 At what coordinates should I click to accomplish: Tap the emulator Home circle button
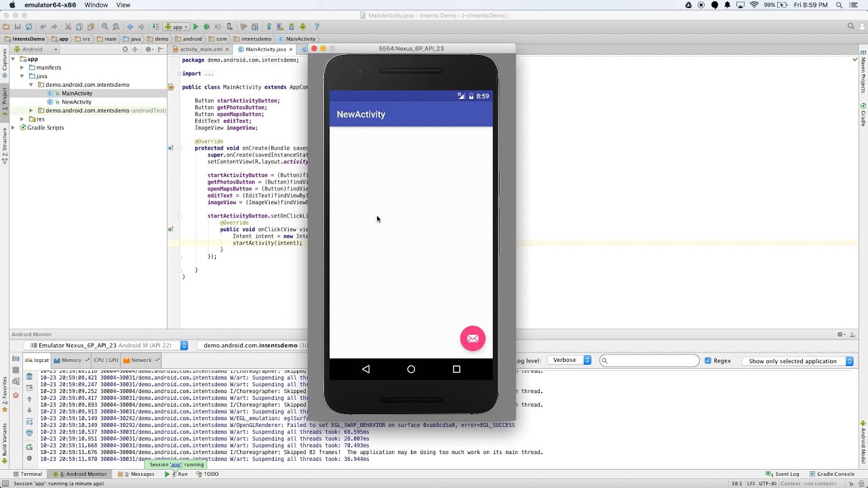411,369
